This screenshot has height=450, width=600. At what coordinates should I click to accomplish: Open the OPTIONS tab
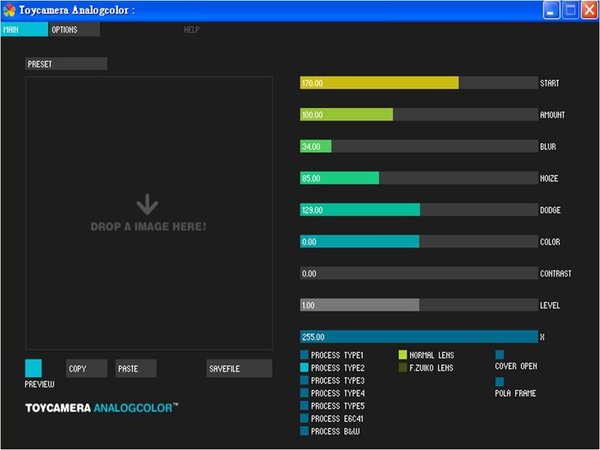[x=74, y=29]
